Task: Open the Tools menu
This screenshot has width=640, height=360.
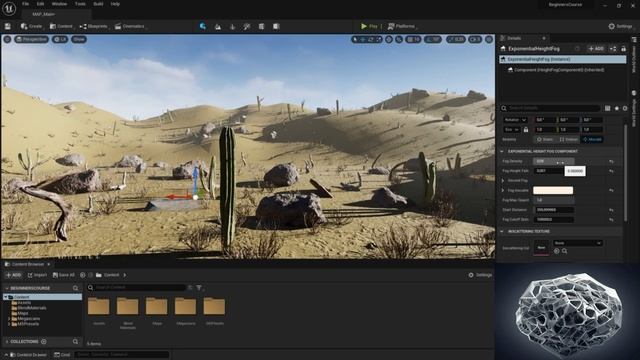Action: click(80, 4)
